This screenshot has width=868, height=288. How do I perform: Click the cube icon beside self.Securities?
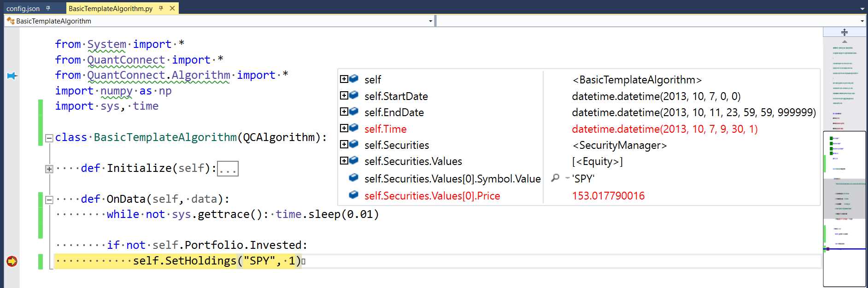354,144
